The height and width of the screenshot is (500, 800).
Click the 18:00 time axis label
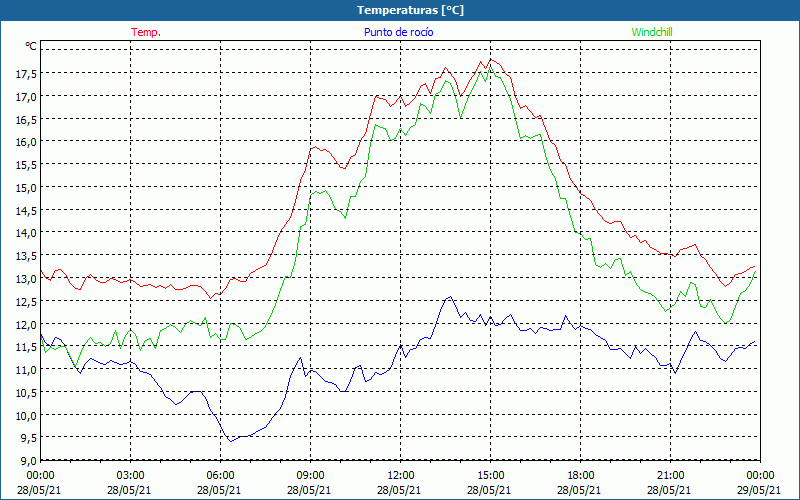(x=581, y=475)
